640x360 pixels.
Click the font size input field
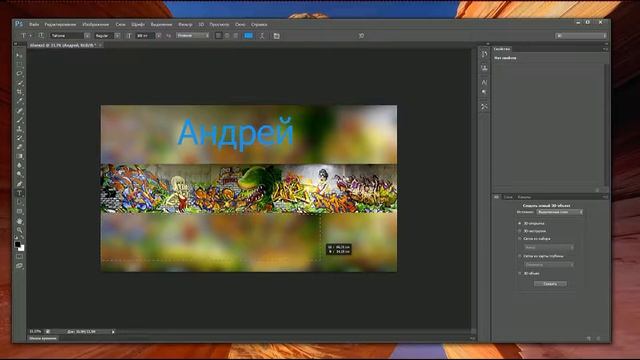click(145, 36)
